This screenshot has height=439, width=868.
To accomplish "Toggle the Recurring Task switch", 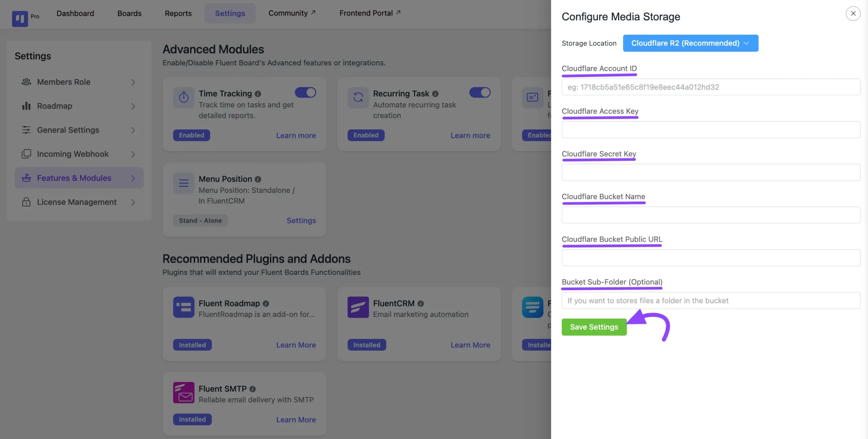I will 480,92.
